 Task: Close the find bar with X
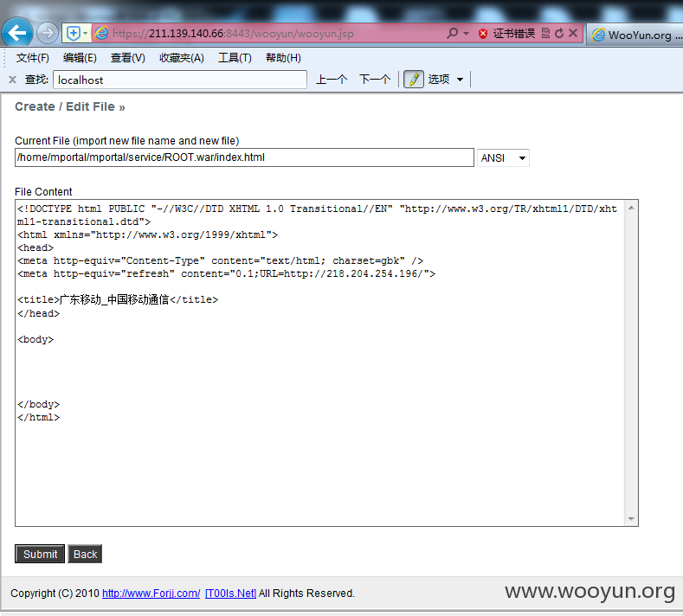click(13, 80)
